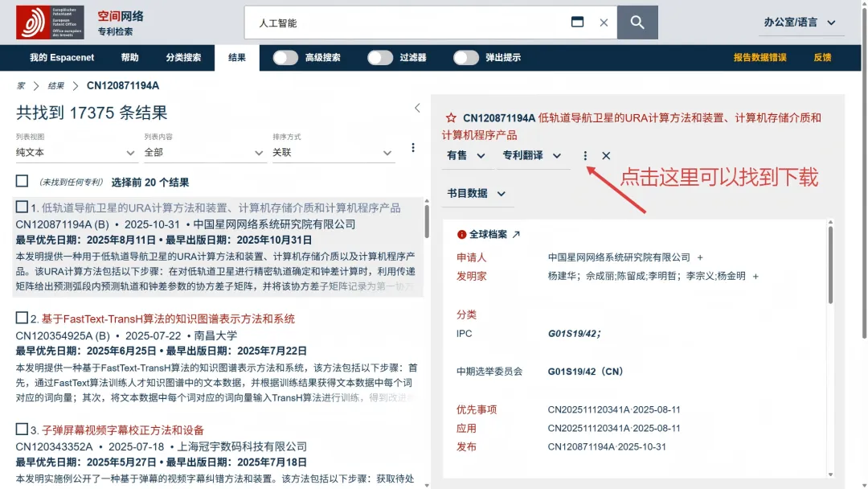The width and height of the screenshot is (868, 489).
Task: Open result 子弹屏幕视频字幕校正方法和设备
Action: (x=122, y=430)
